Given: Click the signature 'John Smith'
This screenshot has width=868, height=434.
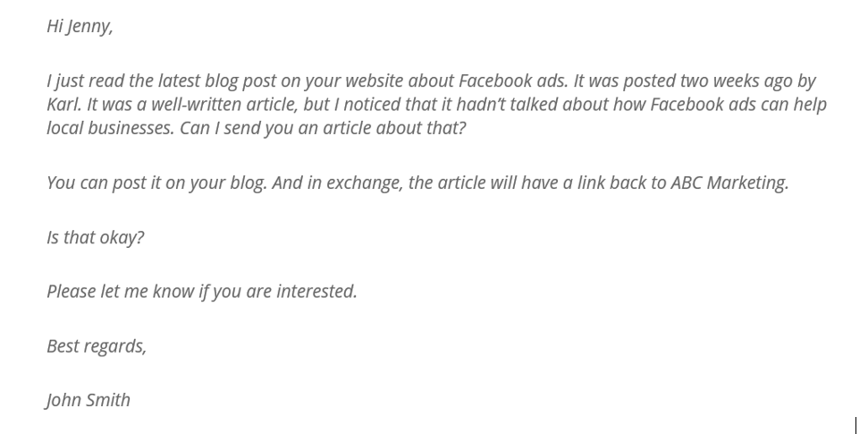Looking at the screenshot, I should tap(88, 400).
